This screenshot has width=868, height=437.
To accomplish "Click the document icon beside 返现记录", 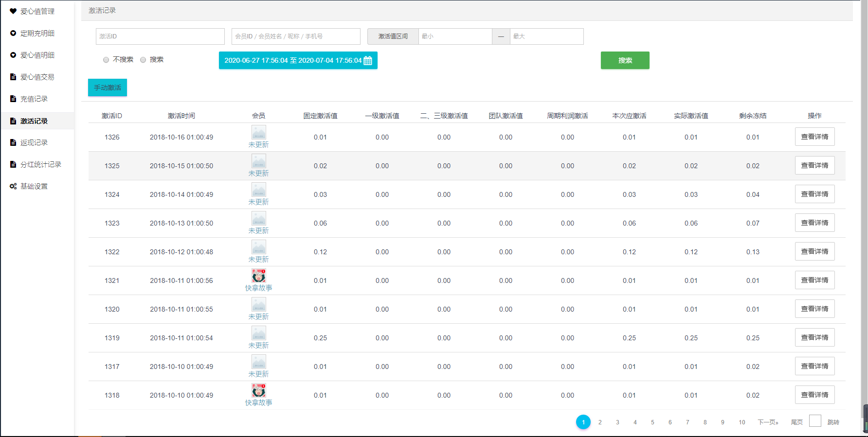I will point(13,142).
